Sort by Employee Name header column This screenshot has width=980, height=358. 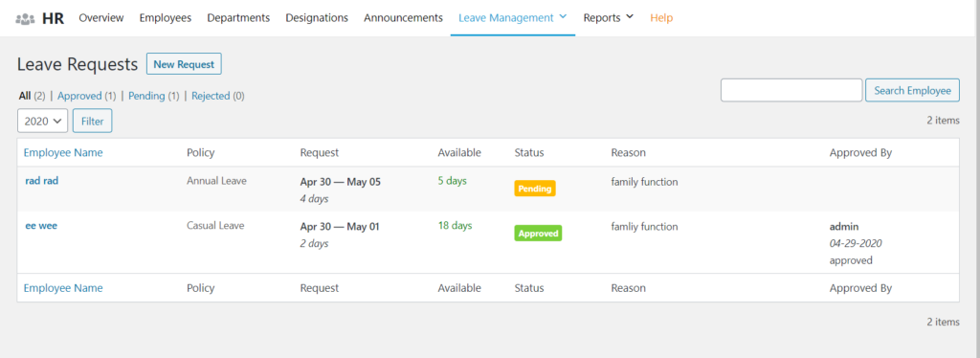click(63, 152)
